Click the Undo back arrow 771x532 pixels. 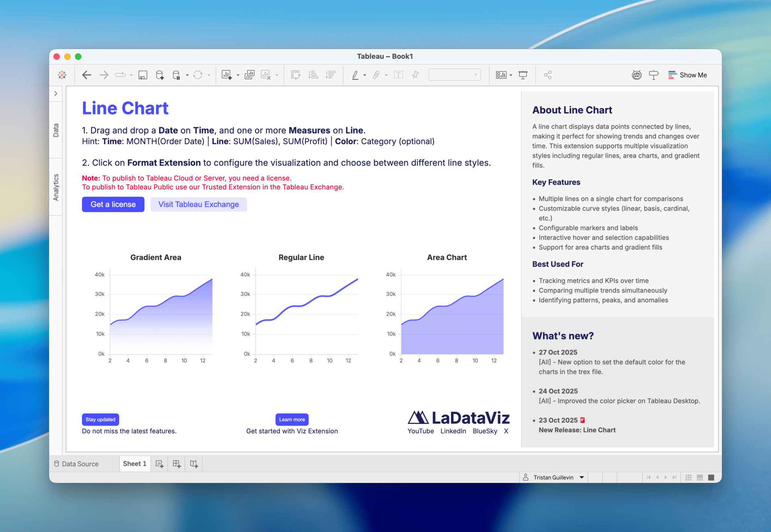87,75
